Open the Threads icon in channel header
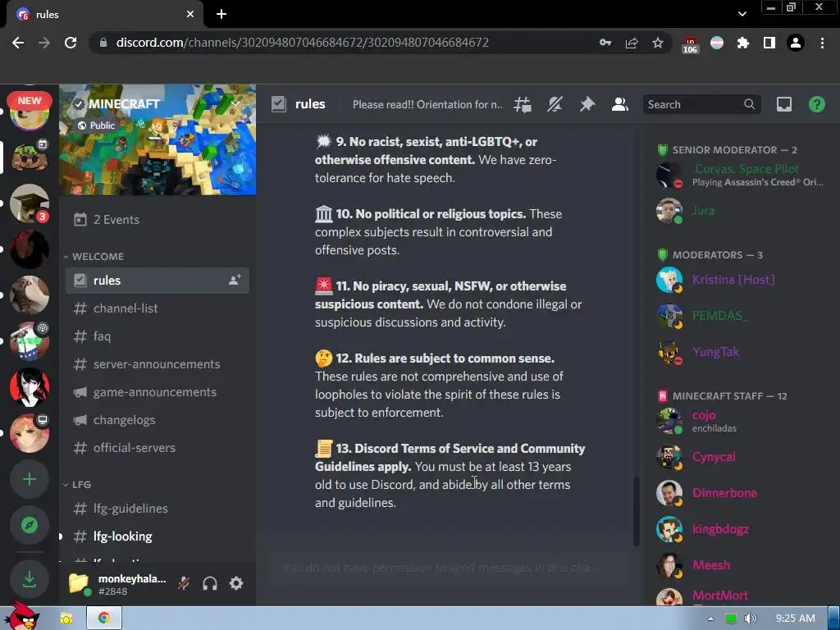The image size is (840, 630). pos(523,104)
